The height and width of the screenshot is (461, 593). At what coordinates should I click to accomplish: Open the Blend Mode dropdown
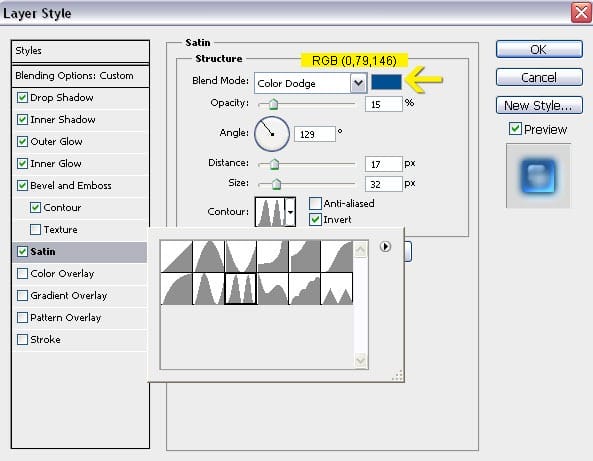358,83
